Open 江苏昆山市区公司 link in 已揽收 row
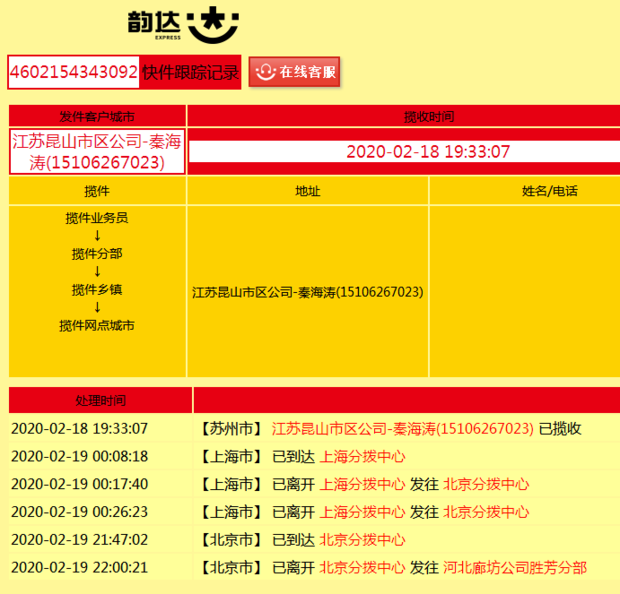The width and height of the screenshot is (620, 594). 402,429
